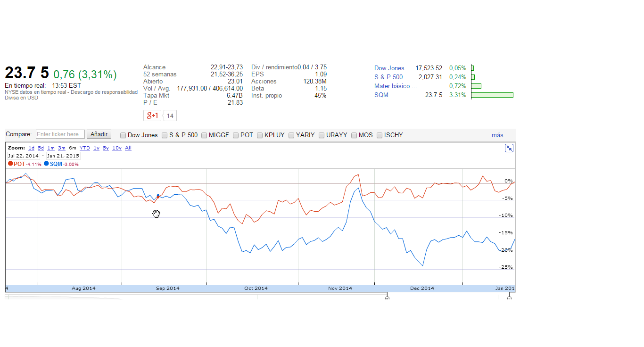Set chart zoom to 1d
The image size is (644, 347).
[x=31, y=148]
